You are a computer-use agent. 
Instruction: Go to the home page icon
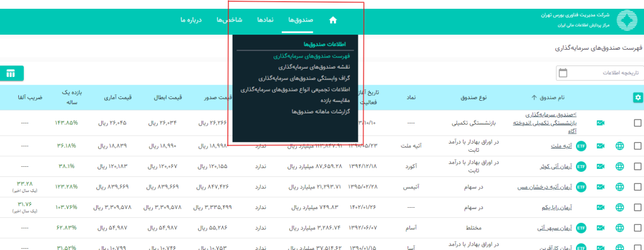pos(333,20)
